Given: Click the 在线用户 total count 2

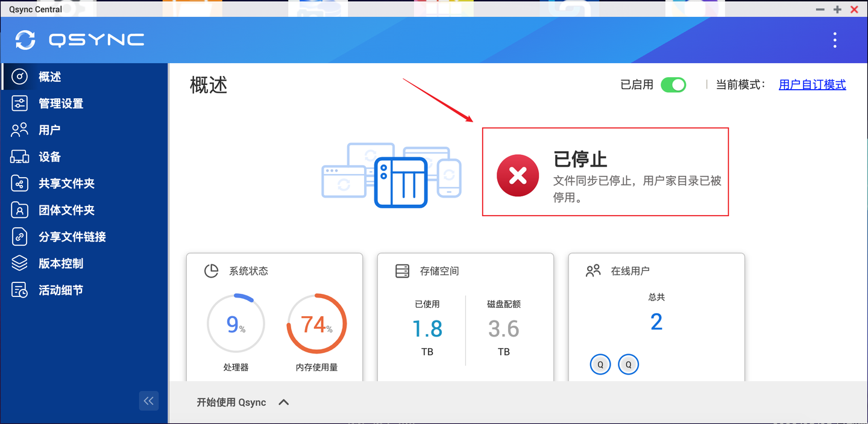Looking at the screenshot, I should (656, 322).
